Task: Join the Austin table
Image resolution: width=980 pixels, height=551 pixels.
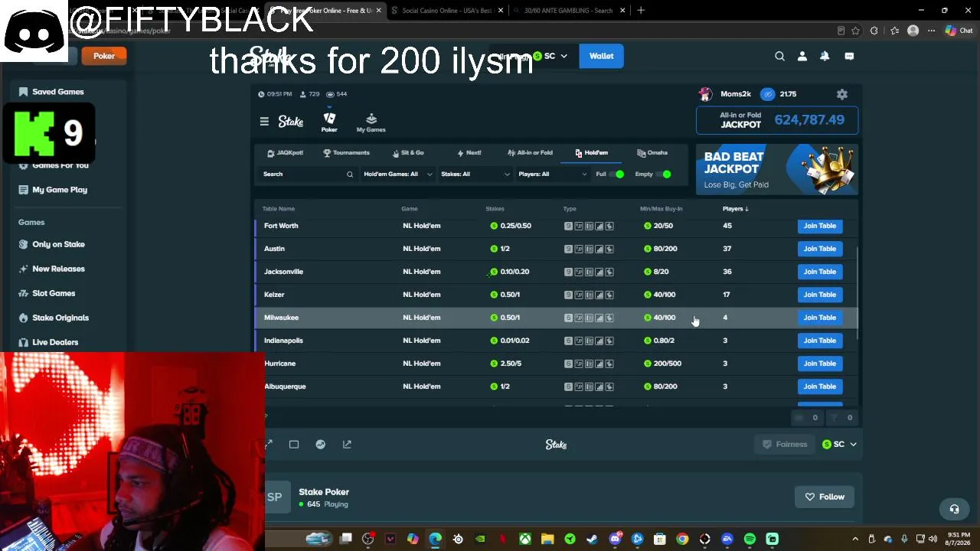Action: [x=819, y=249]
